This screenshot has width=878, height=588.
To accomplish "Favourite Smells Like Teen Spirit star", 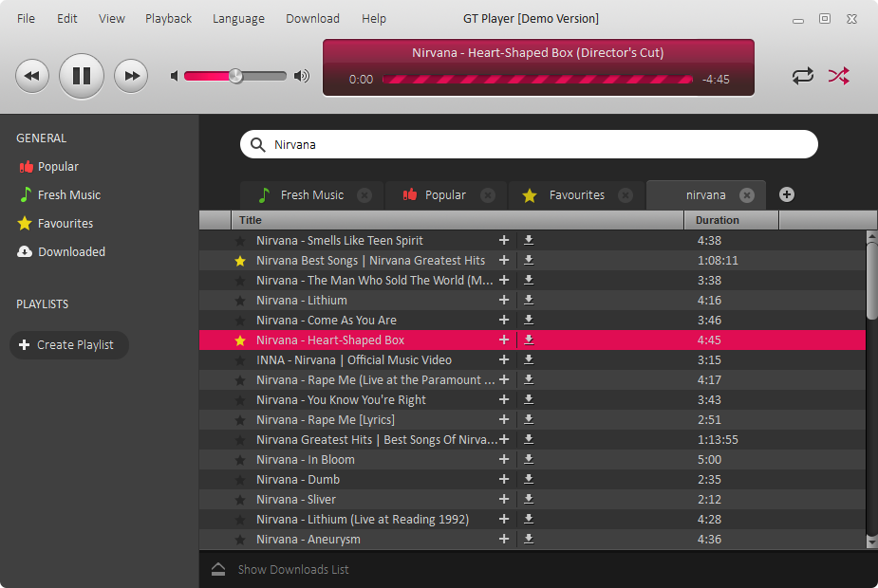I will (x=240, y=241).
